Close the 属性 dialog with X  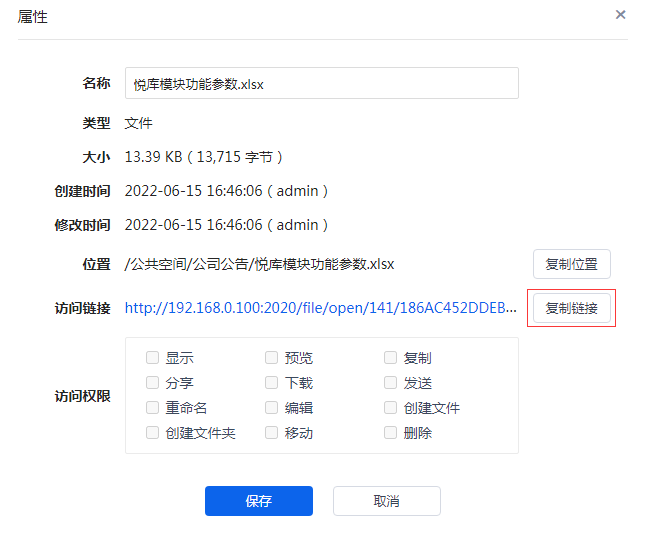[x=620, y=15]
